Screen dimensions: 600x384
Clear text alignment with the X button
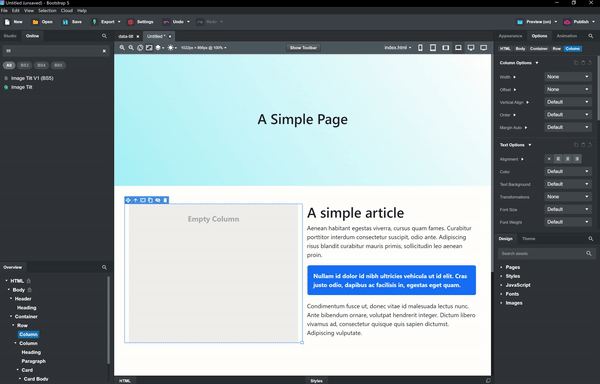click(549, 159)
